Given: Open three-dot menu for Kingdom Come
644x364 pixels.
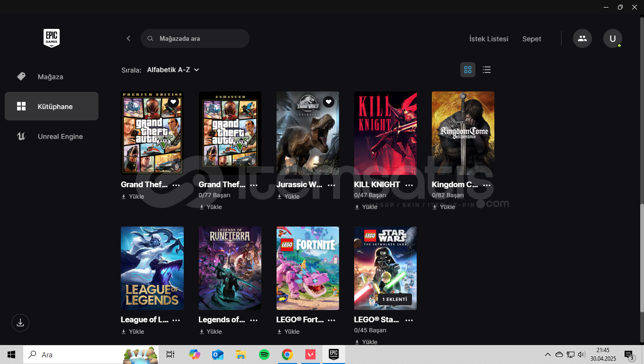Looking at the screenshot, I should pyautogui.click(x=487, y=185).
